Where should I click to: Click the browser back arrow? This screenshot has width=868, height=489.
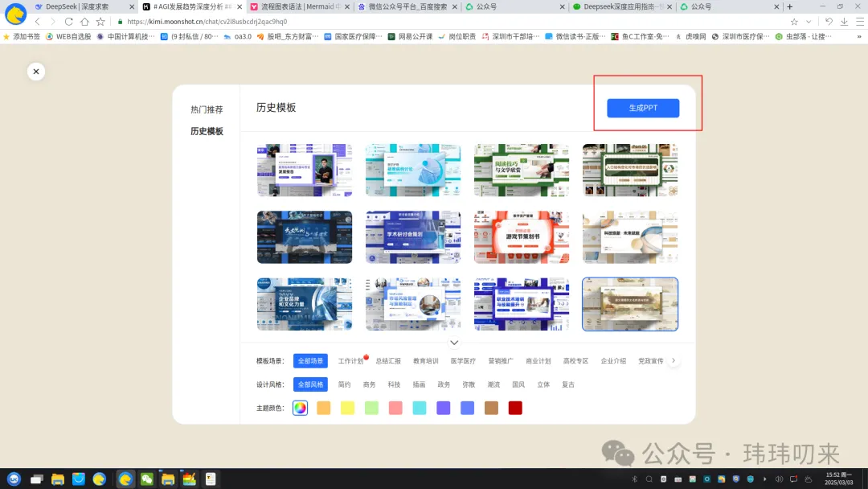(38, 22)
